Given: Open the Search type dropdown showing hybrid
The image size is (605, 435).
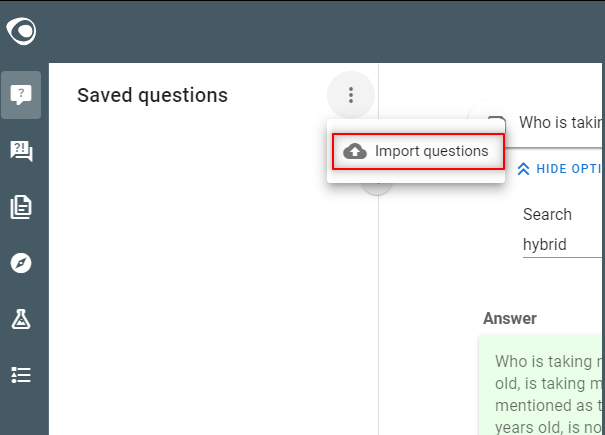Looking at the screenshot, I should (563, 245).
